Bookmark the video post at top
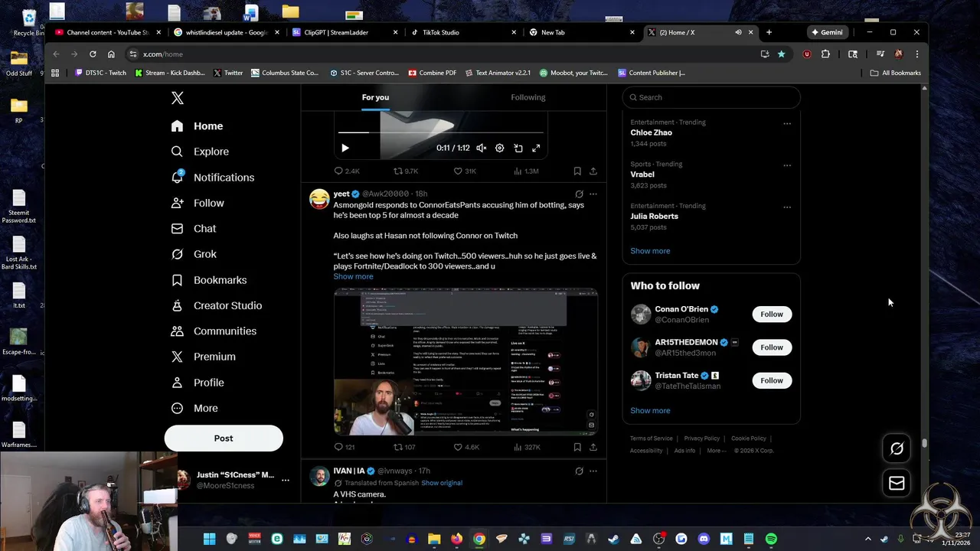The image size is (980, 551). tap(577, 171)
